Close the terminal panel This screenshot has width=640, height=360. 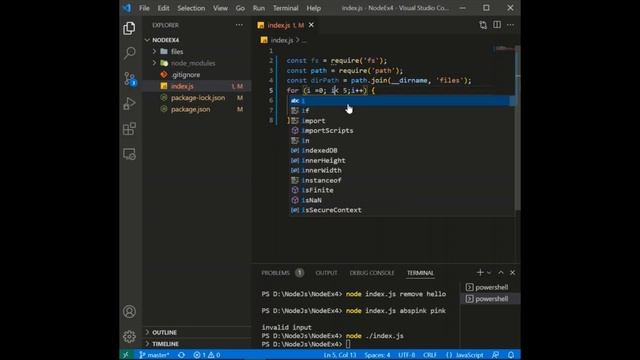[x=513, y=272]
